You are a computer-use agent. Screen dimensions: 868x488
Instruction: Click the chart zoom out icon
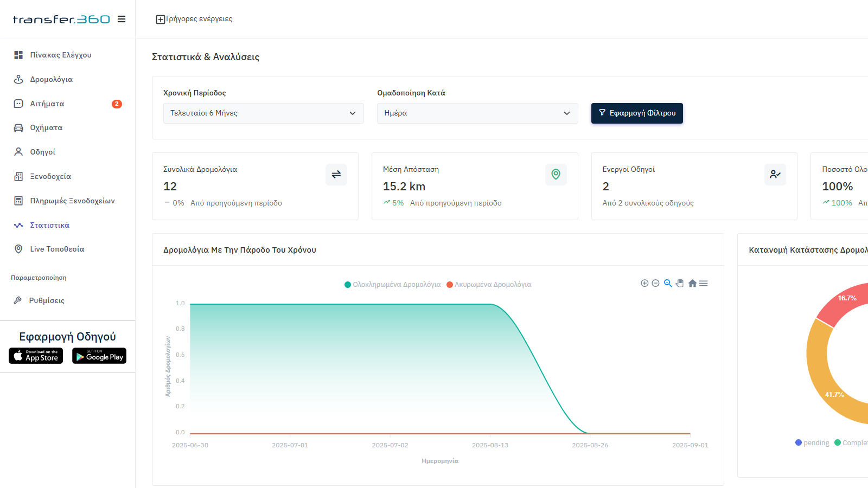pos(655,283)
